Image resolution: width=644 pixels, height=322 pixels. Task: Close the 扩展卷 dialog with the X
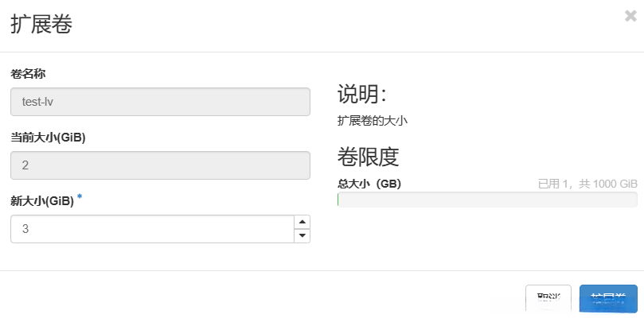pyautogui.click(x=630, y=14)
